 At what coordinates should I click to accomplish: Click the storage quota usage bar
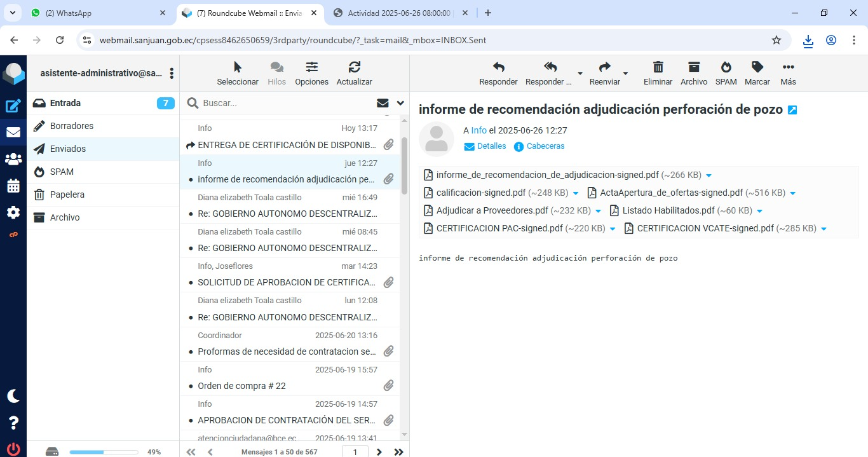[x=104, y=452]
